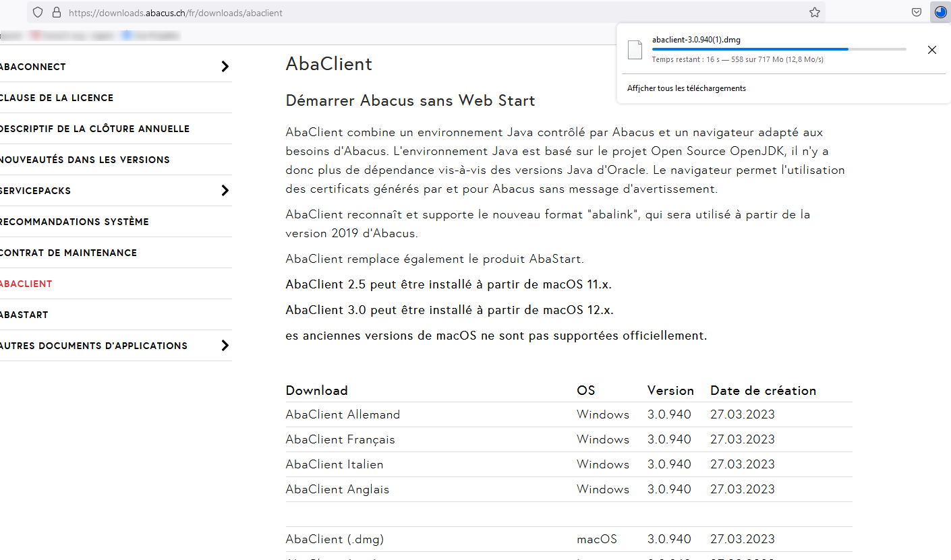Open the downloads progress toolbar icon
This screenshot has height=560, width=951.
tap(940, 12)
